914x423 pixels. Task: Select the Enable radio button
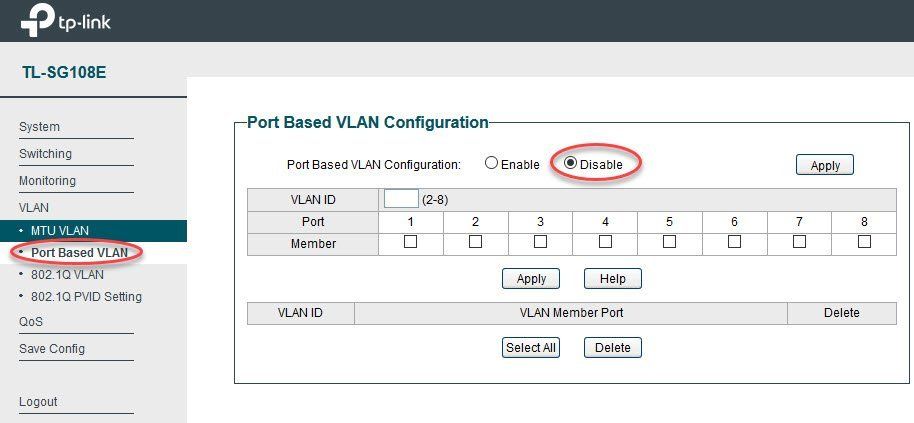491,163
